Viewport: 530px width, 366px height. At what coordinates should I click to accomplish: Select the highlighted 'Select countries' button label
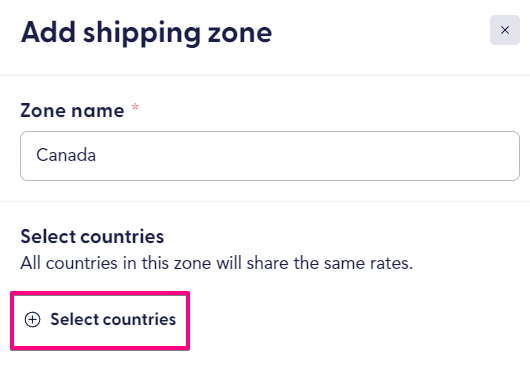point(113,319)
